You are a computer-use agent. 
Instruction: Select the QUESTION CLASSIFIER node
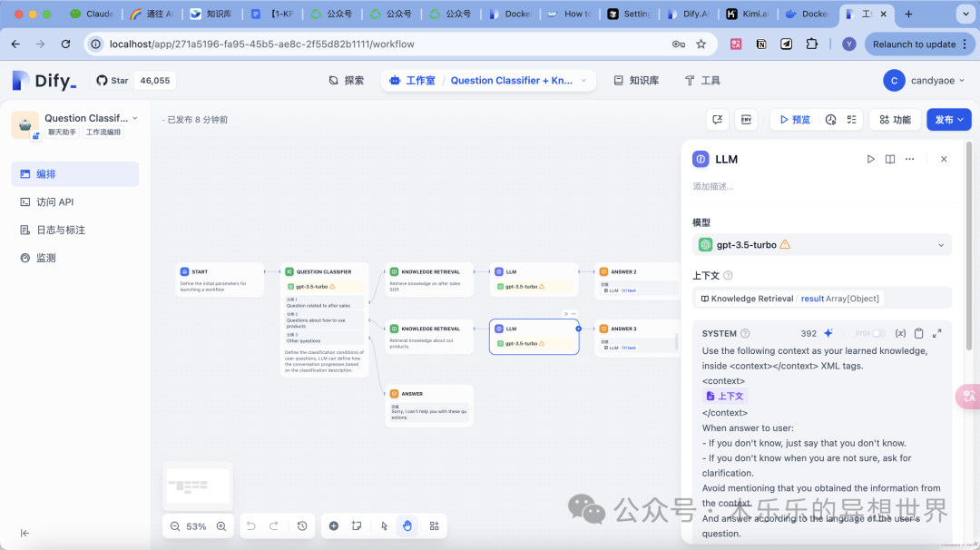[x=324, y=320]
